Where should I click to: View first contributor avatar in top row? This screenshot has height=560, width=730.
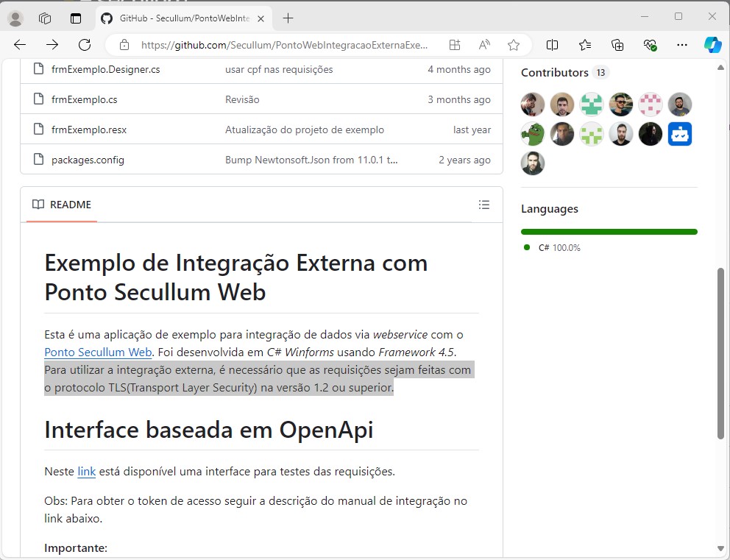[533, 104]
